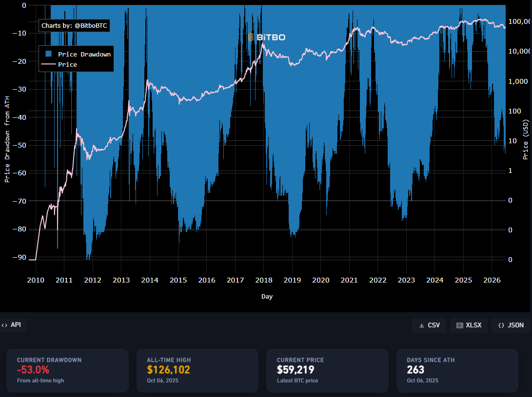Select the Days Since ATH 263 card
This screenshot has width=532, height=397.
click(x=457, y=371)
